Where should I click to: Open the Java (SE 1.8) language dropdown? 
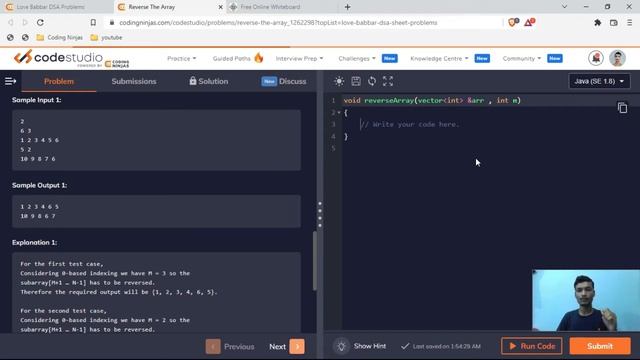click(x=599, y=81)
